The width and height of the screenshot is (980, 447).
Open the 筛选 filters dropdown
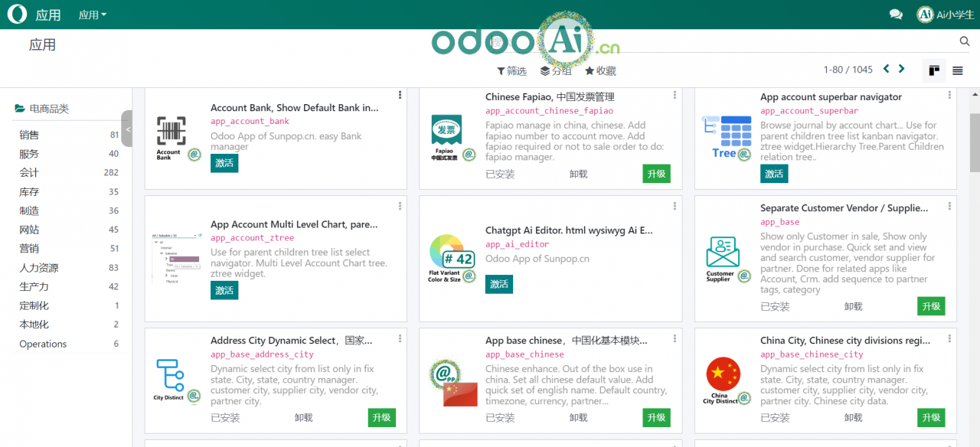[512, 70]
